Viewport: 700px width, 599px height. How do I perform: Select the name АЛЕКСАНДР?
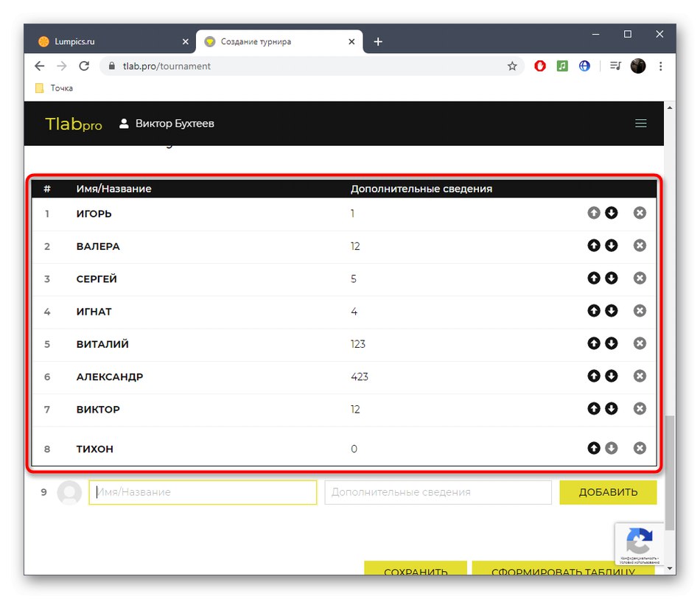(x=110, y=376)
